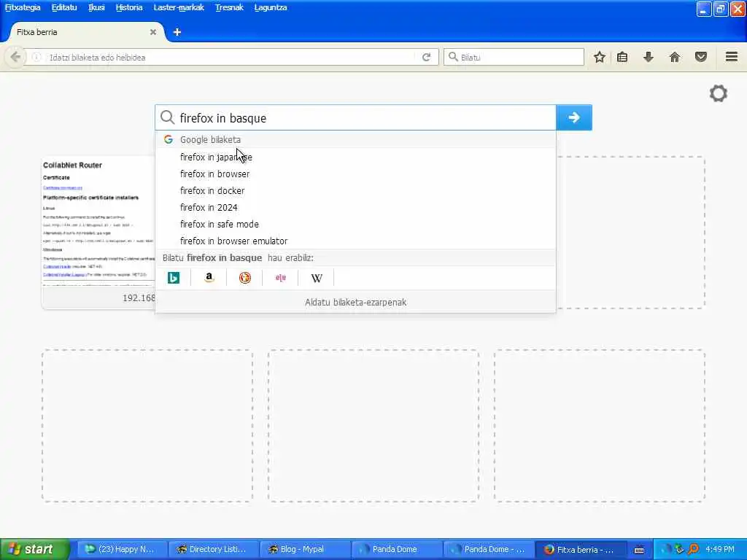Screen dimensions: 747x560
Task: Open the CollabNet Router thumbnail tile
Action: pyautogui.click(x=98, y=232)
